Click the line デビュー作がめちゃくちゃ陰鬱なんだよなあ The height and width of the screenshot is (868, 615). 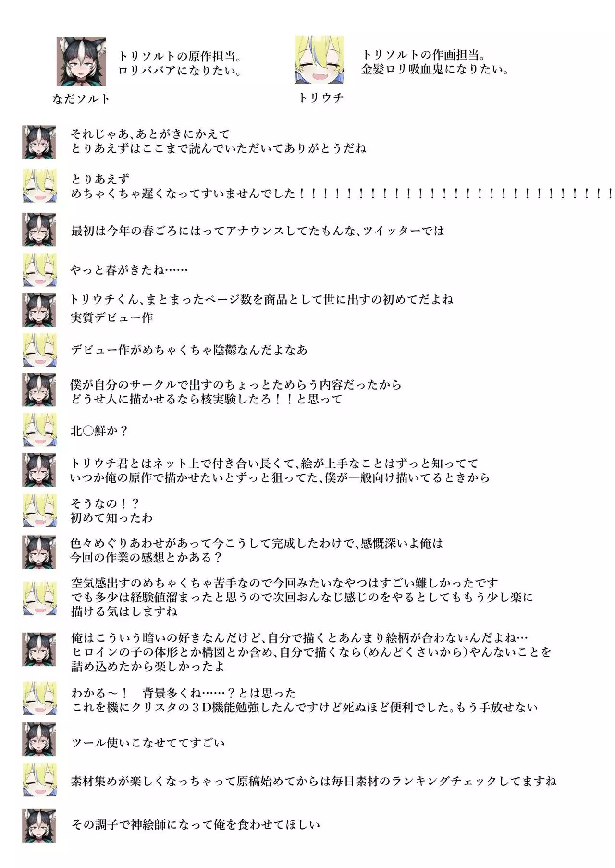[x=189, y=350]
